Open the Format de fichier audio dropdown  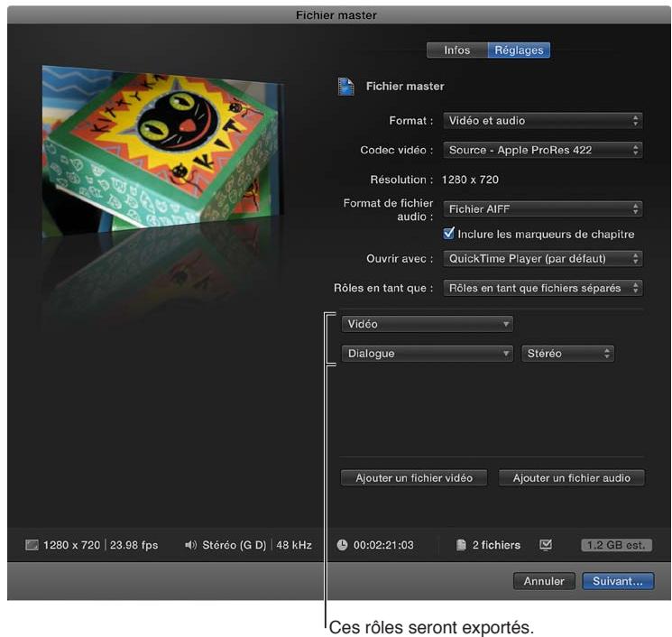point(543,209)
